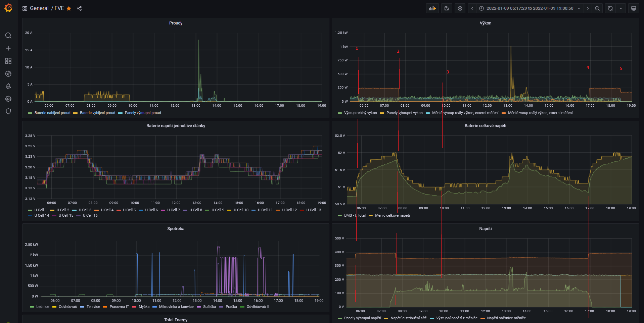This screenshot has height=323, width=644.
Task: Open the Grafana home logo
Action: pyautogui.click(x=8, y=8)
